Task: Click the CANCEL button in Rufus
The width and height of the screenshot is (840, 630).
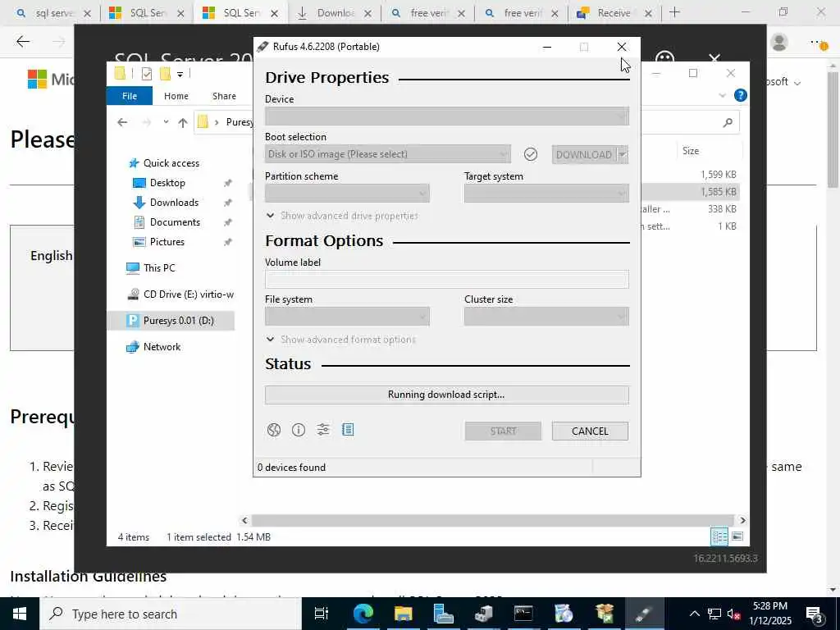Action: tap(590, 431)
